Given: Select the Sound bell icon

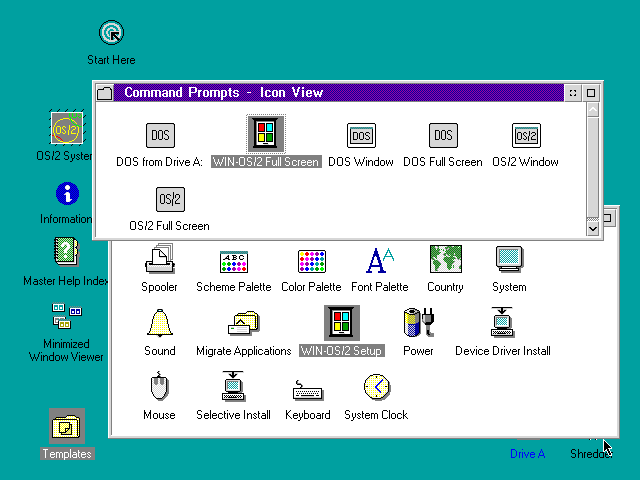Looking at the screenshot, I should tap(160, 323).
